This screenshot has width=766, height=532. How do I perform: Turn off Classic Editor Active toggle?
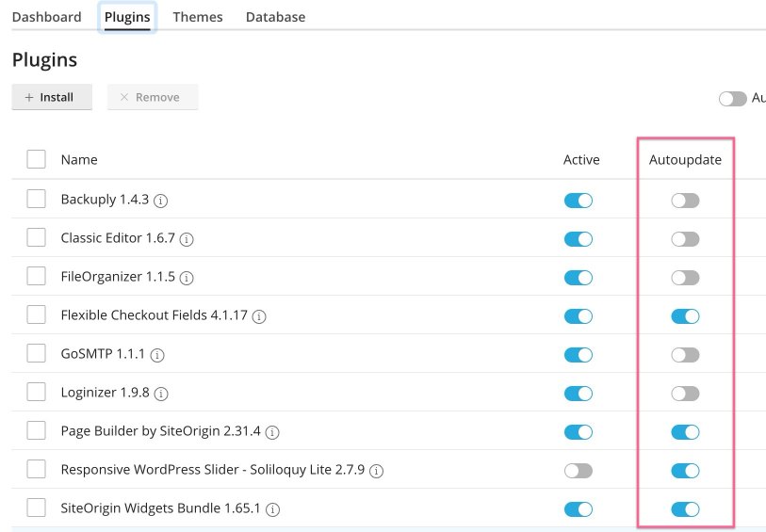[579, 238]
